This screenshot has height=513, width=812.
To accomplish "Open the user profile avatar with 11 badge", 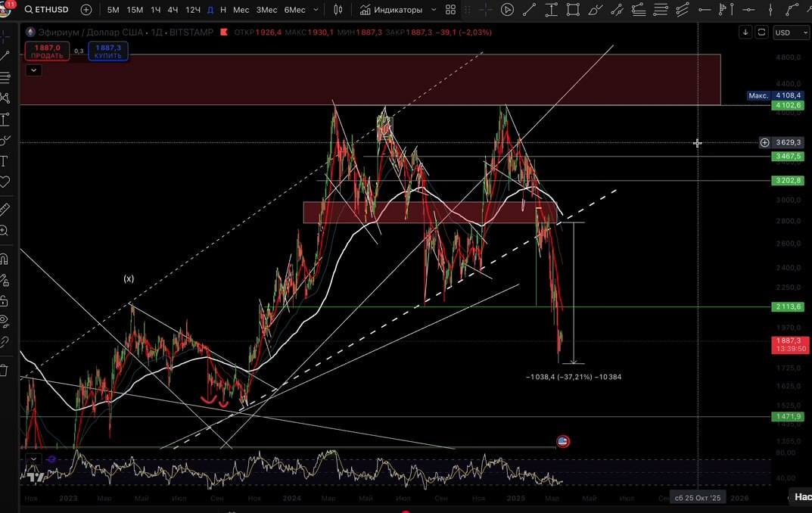I will coord(5,9).
